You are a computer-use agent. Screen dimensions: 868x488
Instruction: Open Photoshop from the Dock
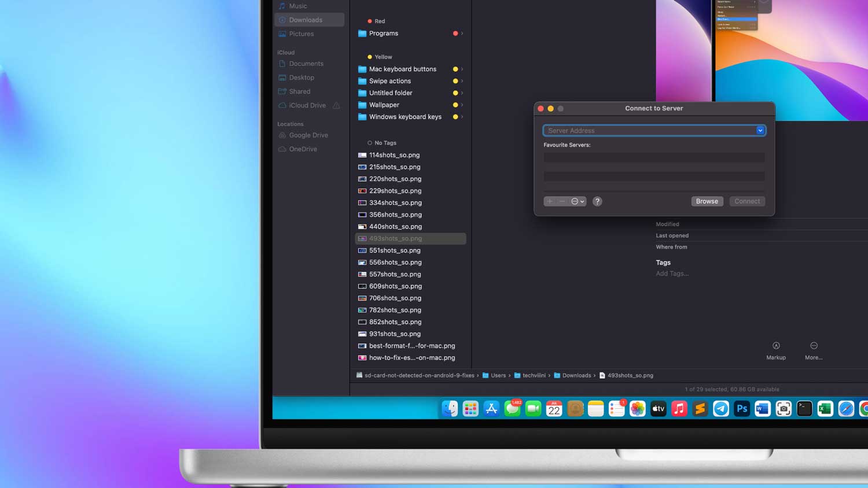741,409
